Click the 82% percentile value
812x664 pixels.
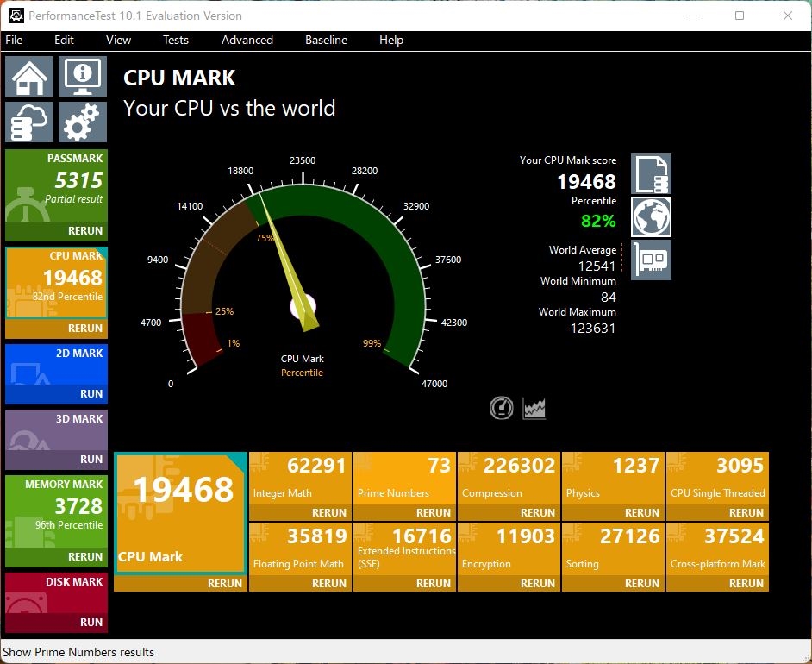click(598, 221)
